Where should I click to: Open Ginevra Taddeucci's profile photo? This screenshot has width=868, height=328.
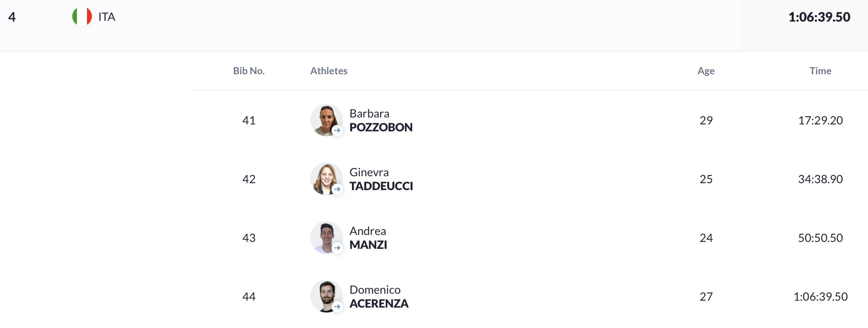tap(326, 179)
